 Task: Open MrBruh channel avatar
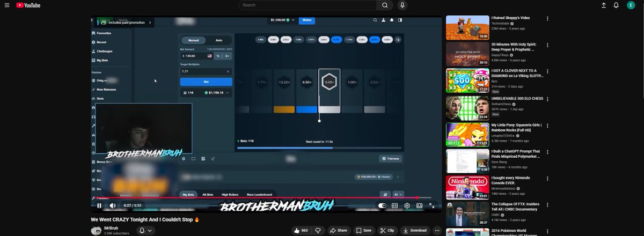click(x=96, y=231)
